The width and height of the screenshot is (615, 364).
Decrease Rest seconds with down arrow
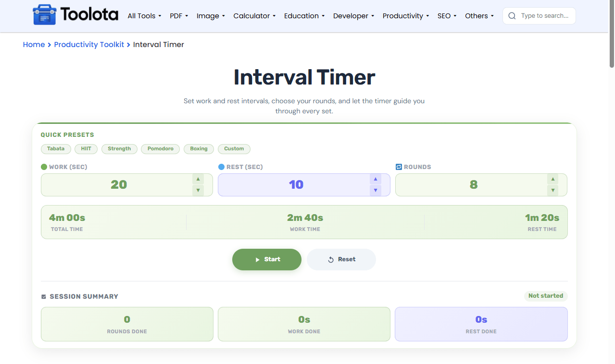[x=376, y=190]
